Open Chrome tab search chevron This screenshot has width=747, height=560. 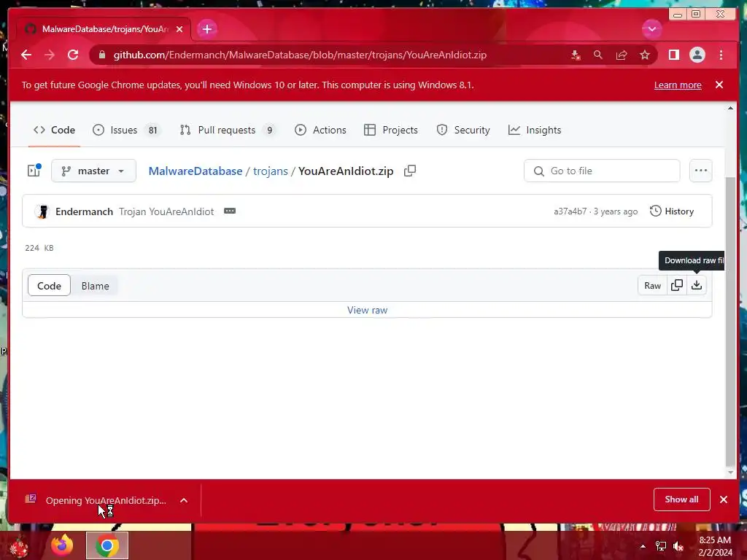pos(651,29)
